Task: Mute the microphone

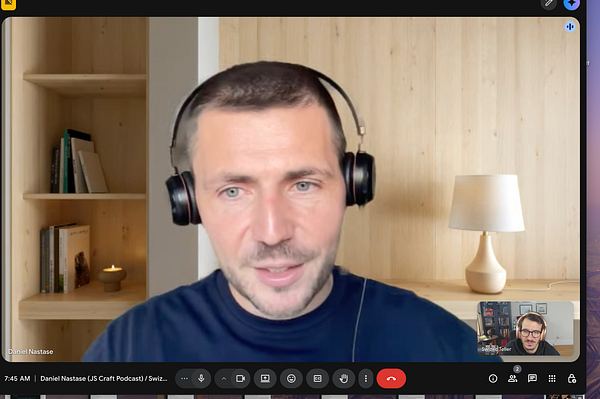Action: coord(201,378)
